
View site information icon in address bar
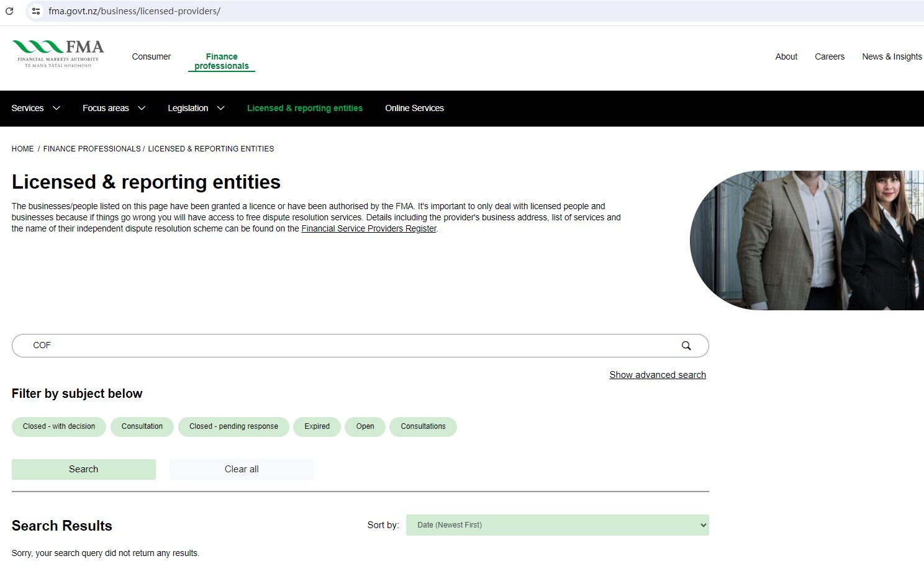tap(36, 11)
